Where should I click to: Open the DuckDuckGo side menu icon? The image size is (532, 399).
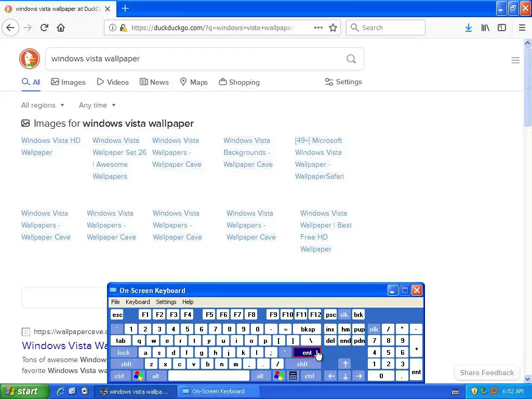pyautogui.click(x=515, y=60)
